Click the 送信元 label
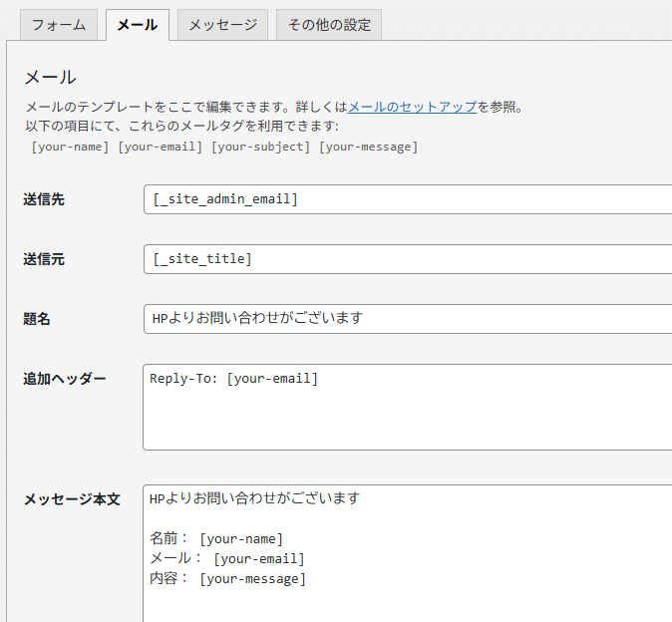The height and width of the screenshot is (622, 672). tap(44, 259)
